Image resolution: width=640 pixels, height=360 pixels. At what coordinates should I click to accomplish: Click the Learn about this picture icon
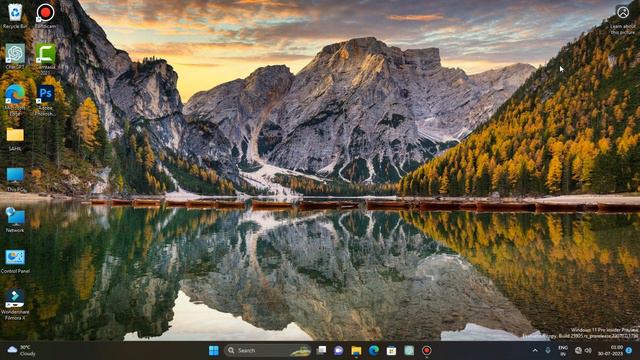pos(623,19)
